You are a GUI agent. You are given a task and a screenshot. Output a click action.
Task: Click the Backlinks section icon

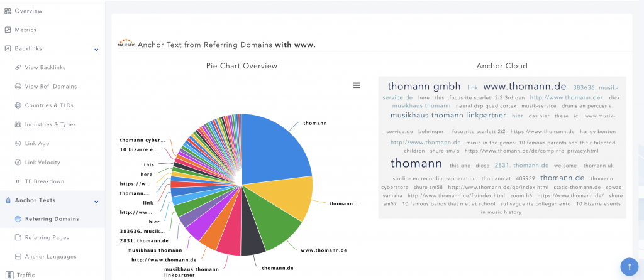click(8, 49)
